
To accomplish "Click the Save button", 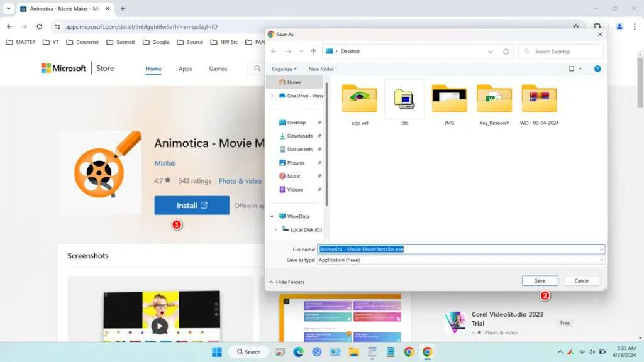I will click(x=540, y=280).
